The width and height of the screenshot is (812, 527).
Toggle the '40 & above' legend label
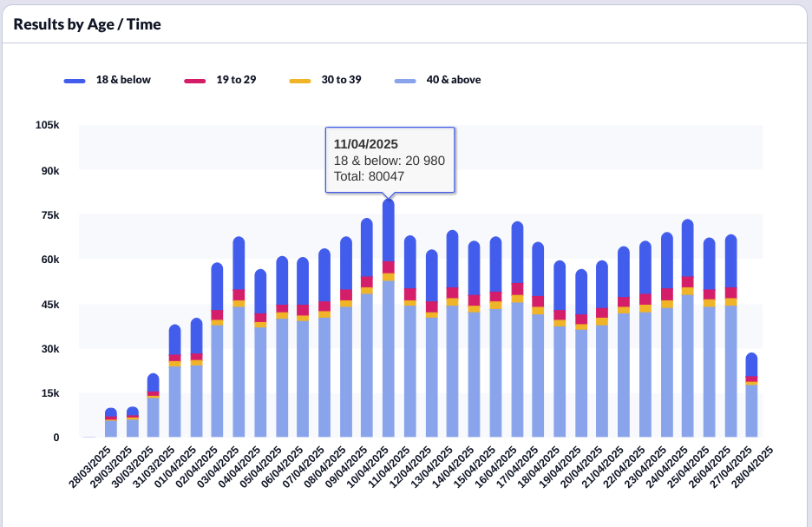coord(453,80)
